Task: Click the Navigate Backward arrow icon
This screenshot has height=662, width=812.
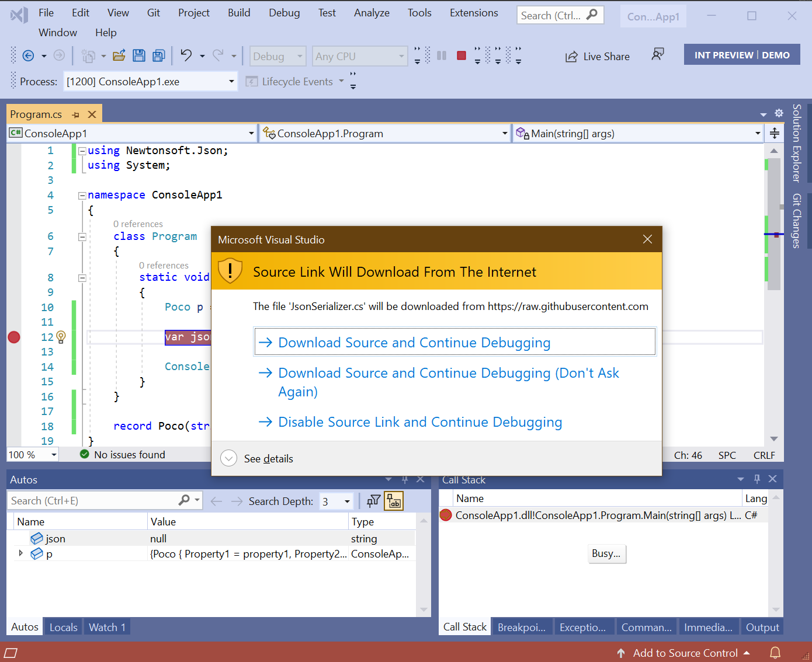Action: (x=28, y=55)
